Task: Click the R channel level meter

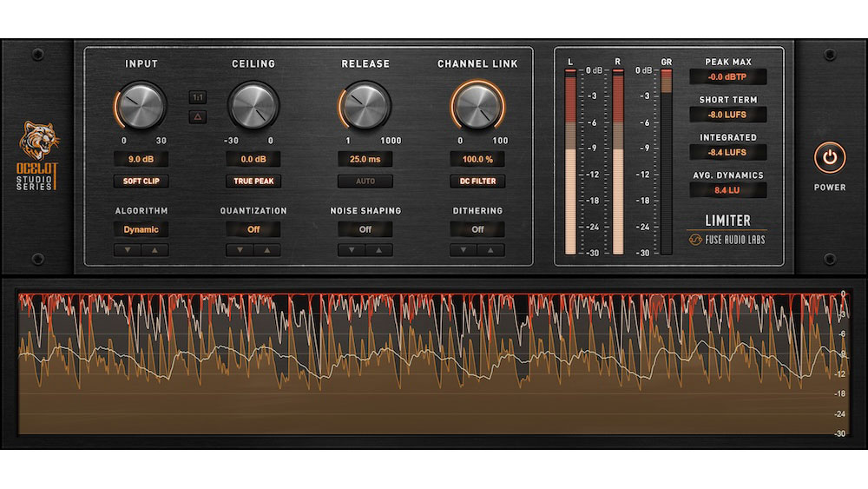Action: tap(618, 162)
